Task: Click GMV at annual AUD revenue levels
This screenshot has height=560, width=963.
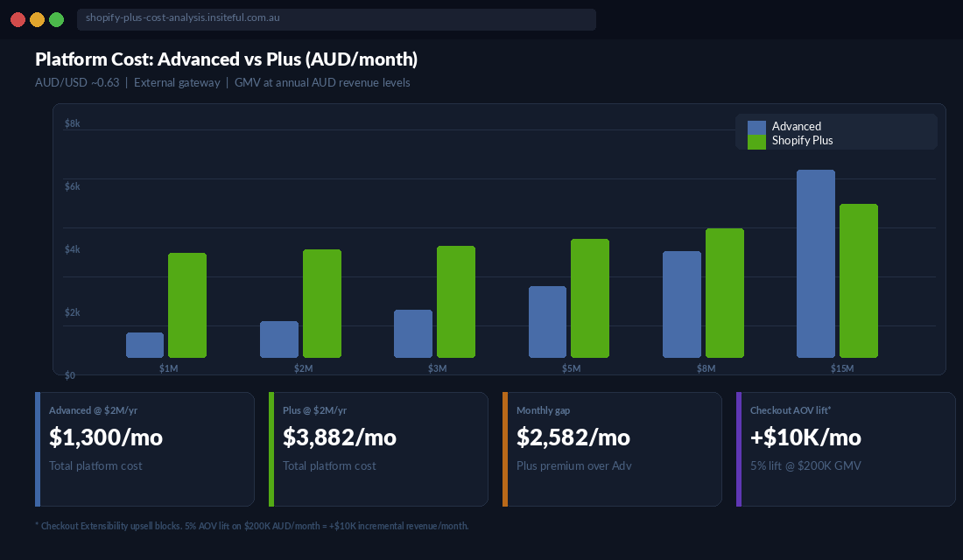Action: pyautogui.click(x=322, y=82)
